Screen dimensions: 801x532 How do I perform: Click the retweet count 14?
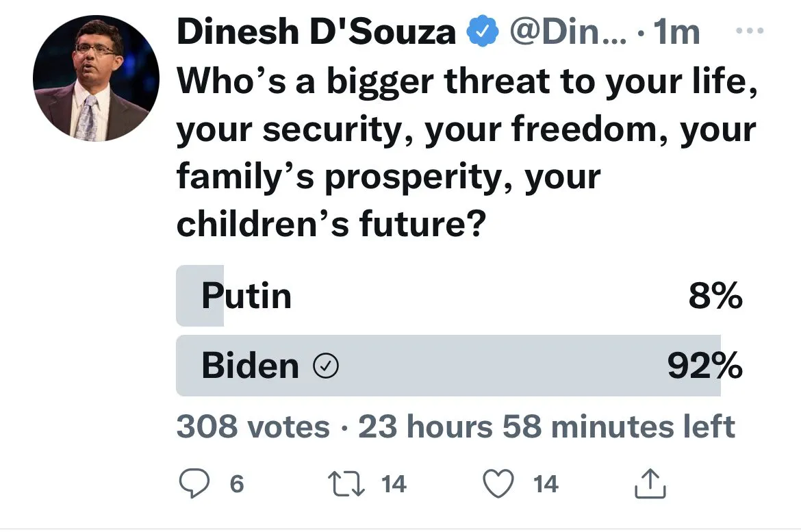[394, 485]
